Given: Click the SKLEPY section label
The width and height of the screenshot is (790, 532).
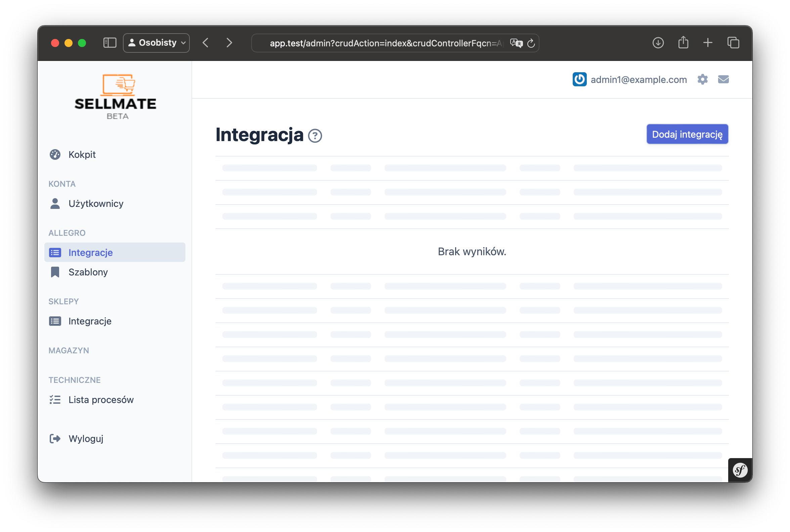Looking at the screenshot, I should (x=64, y=302).
